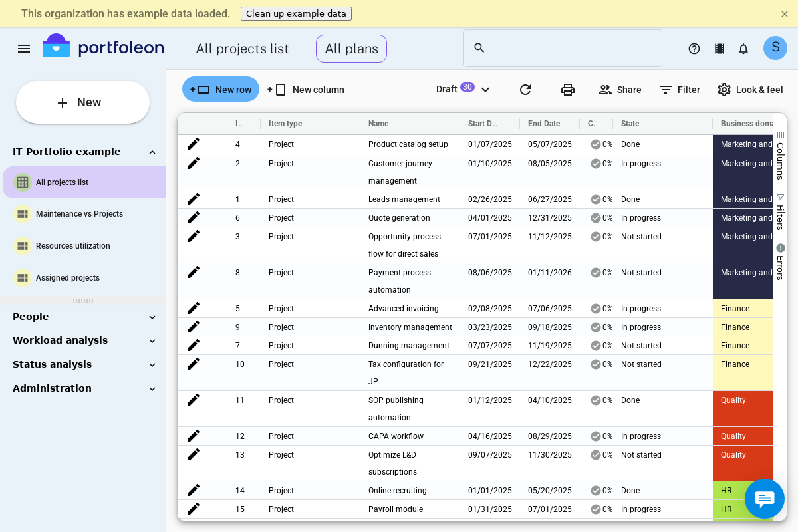Screen dimensions: 798x532
Task: Open the Draft plan dropdown
Action: 464,89
